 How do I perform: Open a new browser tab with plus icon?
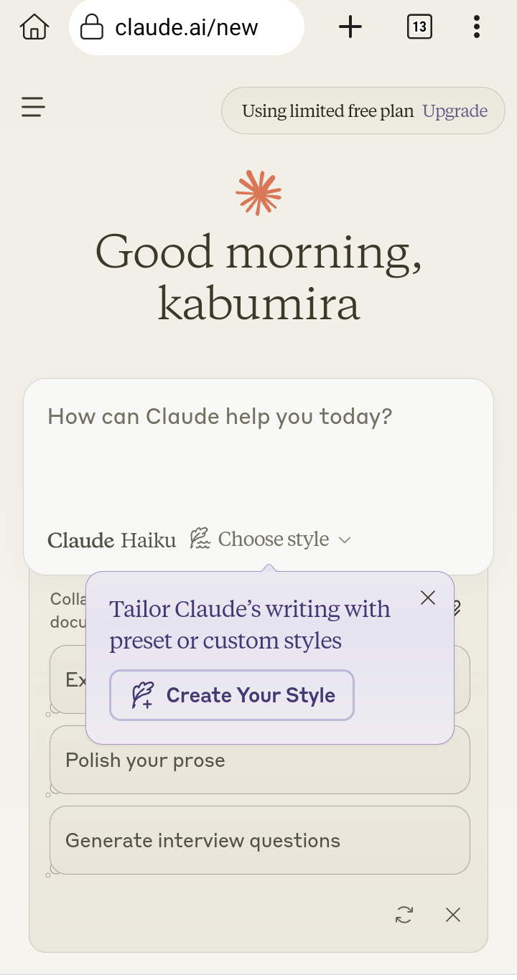click(350, 28)
